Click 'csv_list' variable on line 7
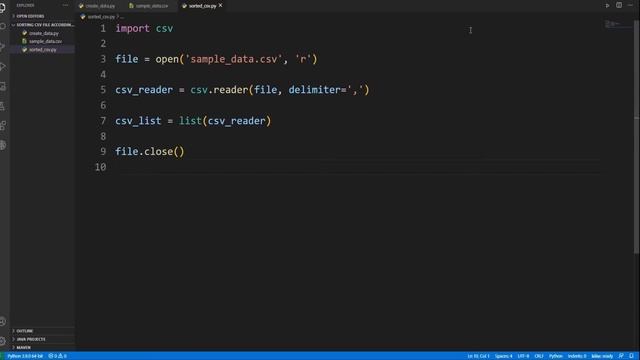The width and height of the screenshot is (640, 360). [138, 121]
